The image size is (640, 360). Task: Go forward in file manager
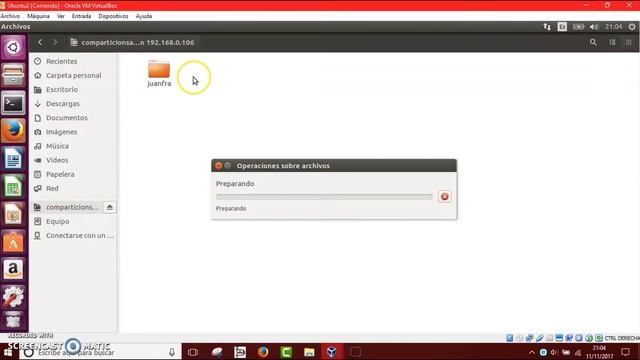coord(55,42)
